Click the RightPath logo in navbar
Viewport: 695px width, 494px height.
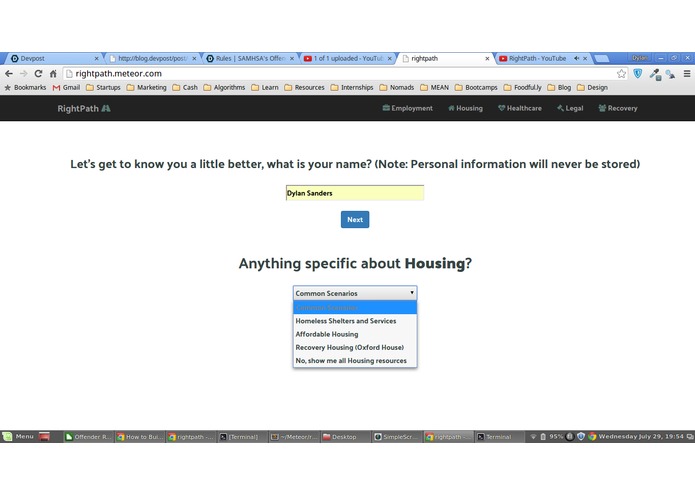(x=84, y=109)
